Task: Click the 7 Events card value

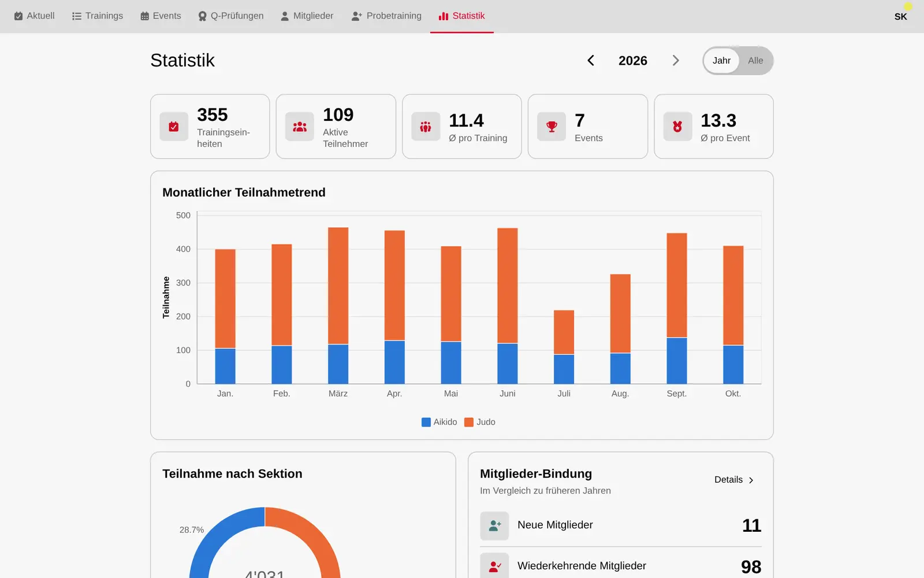Action: (x=580, y=120)
